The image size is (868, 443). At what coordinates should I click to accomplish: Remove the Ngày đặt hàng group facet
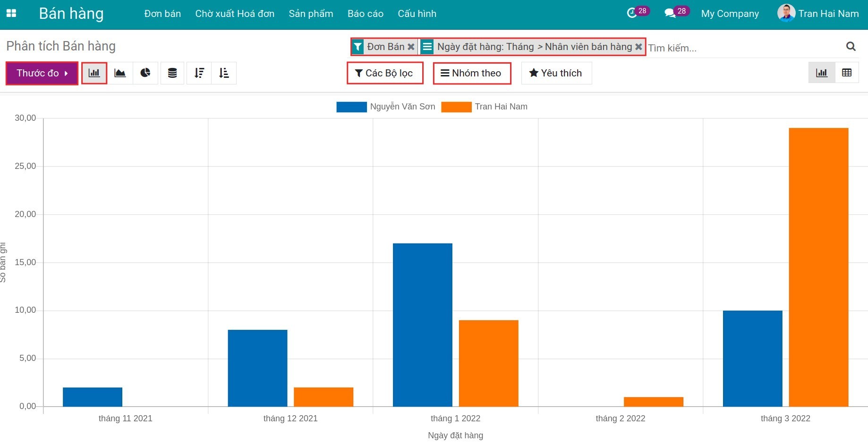coord(638,47)
